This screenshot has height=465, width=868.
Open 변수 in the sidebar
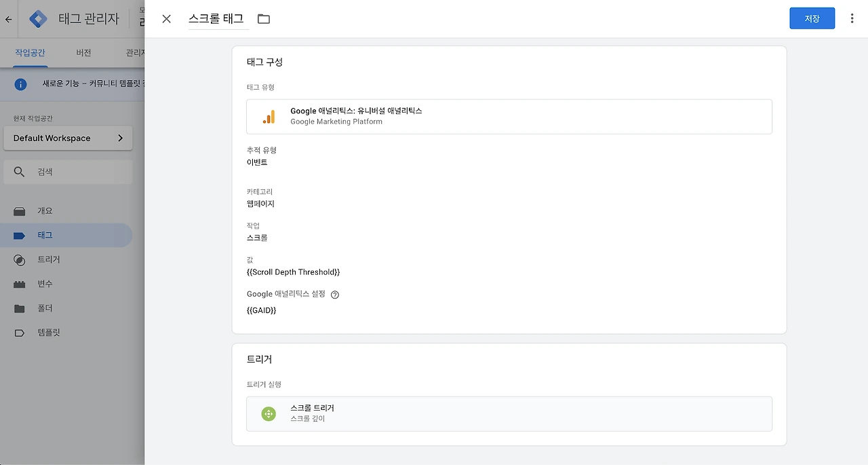(68, 284)
